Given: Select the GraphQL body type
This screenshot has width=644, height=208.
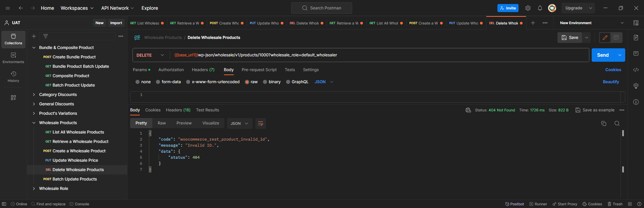Looking at the screenshot, I should coord(297,82).
